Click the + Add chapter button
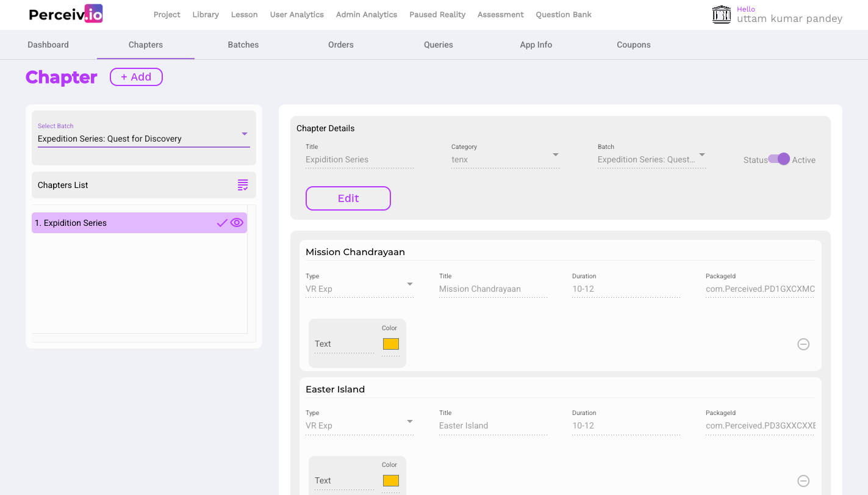 136,77
